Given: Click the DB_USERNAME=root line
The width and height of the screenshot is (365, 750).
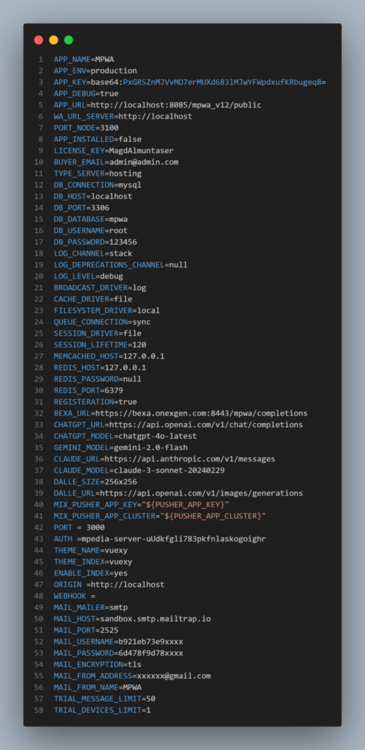Looking at the screenshot, I should pyautogui.click(x=91, y=231).
